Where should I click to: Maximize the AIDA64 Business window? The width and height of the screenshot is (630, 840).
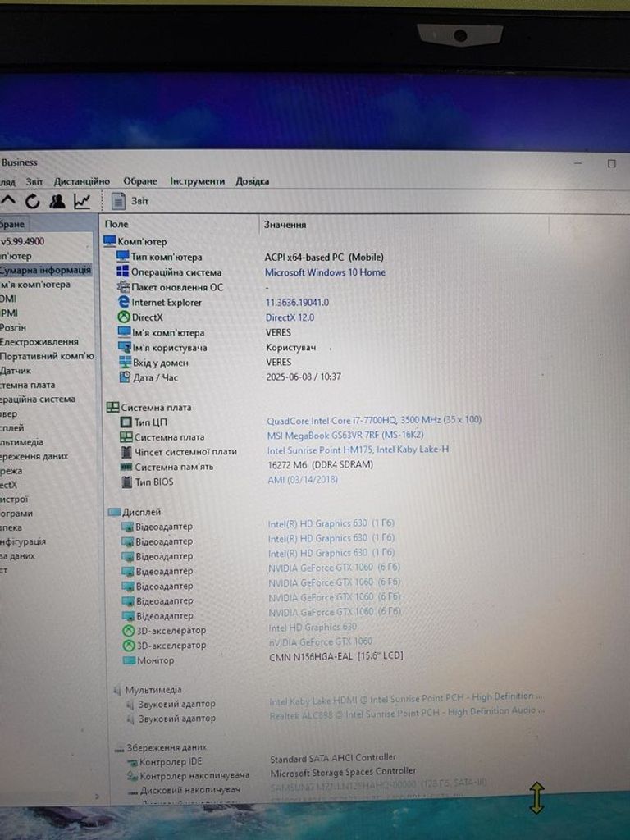[611, 163]
